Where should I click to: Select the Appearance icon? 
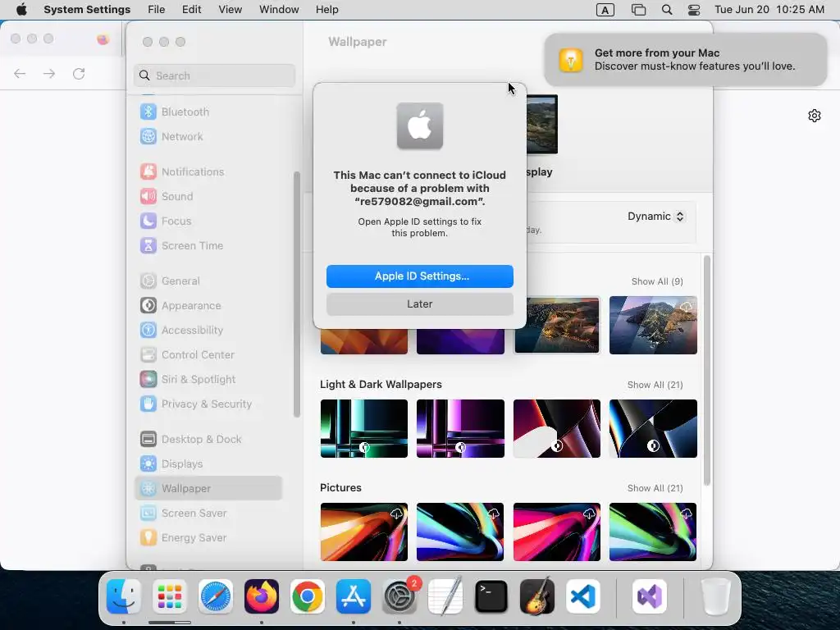click(x=148, y=306)
